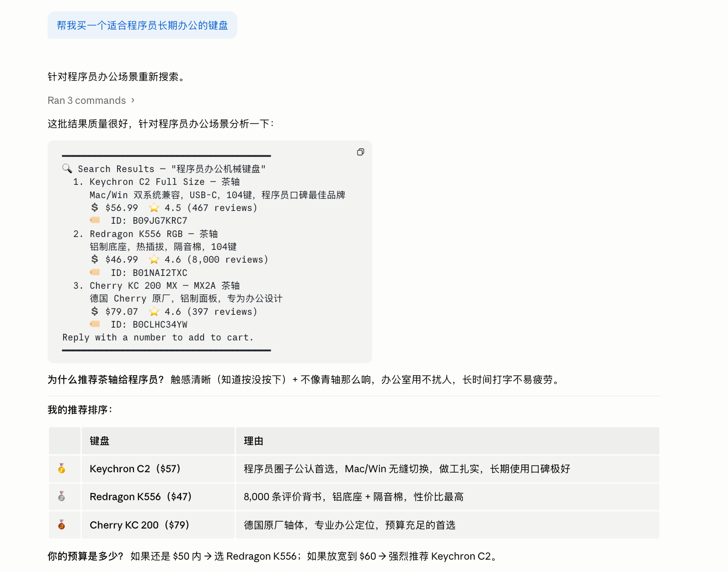Click the '德国 Cherry 原厂' description line
728x572 pixels.
click(186, 298)
